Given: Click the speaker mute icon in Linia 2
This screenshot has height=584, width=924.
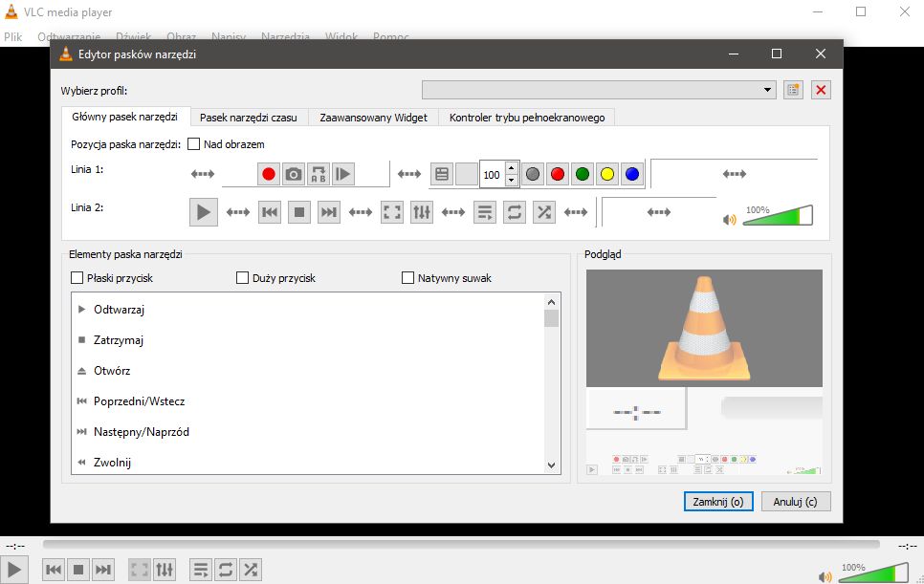Looking at the screenshot, I should (730, 220).
